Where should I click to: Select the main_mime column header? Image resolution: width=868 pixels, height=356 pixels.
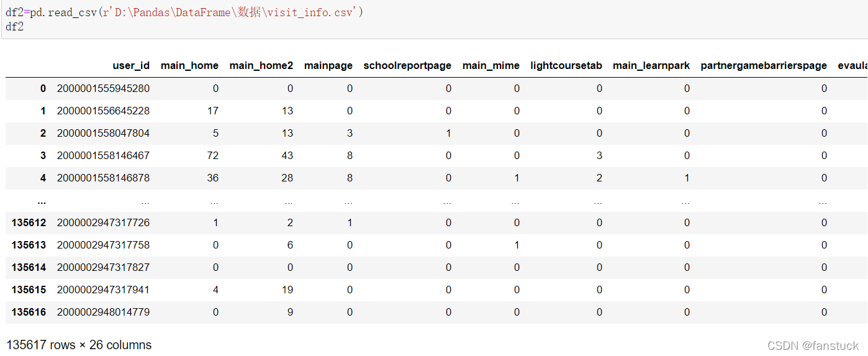pos(491,65)
